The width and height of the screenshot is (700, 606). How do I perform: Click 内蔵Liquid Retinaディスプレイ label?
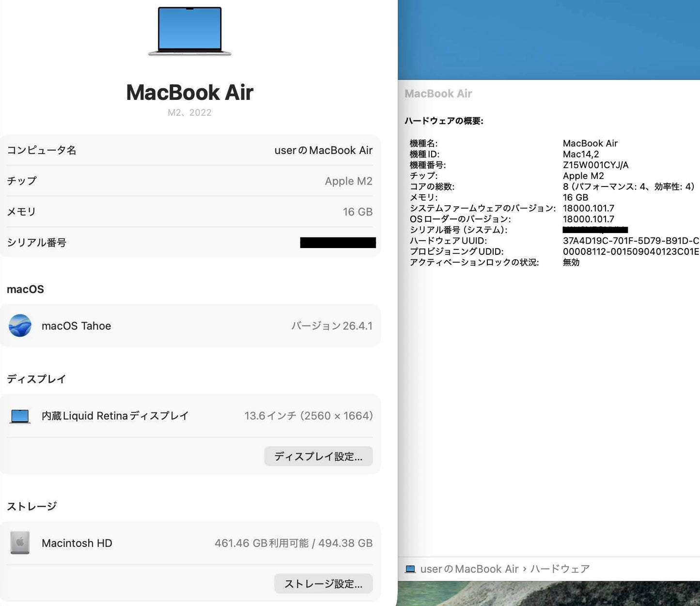(x=115, y=416)
